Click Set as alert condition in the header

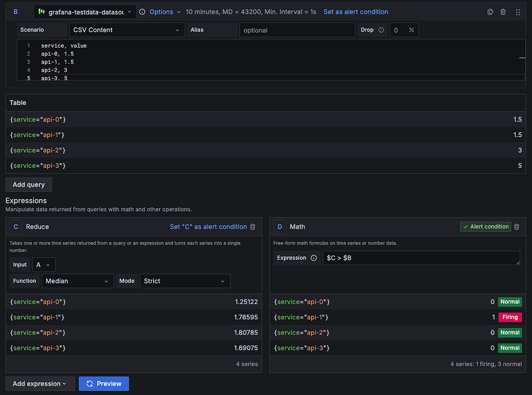click(356, 11)
